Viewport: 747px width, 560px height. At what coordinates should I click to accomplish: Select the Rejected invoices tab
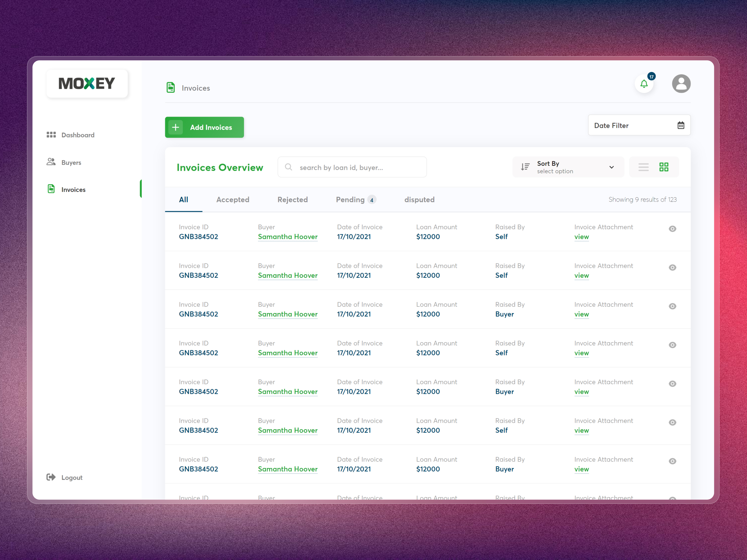(x=293, y=199)
